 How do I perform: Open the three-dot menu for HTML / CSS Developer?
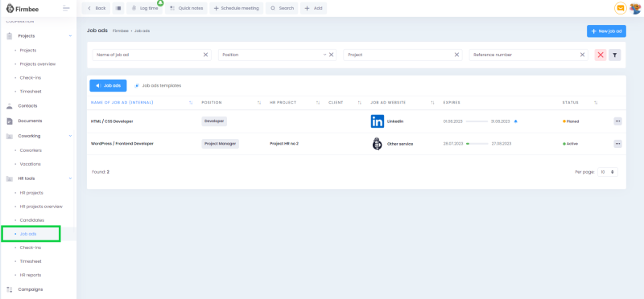tap(617, 121)
